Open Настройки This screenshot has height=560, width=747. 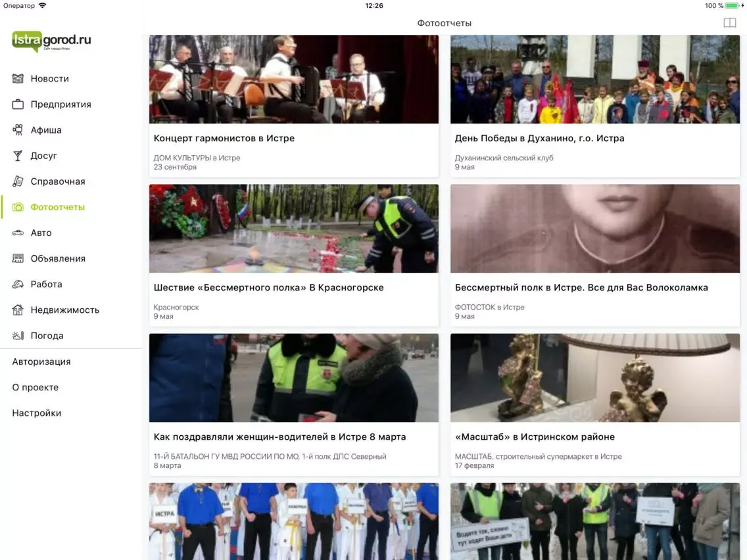click(x=37, y=413)
